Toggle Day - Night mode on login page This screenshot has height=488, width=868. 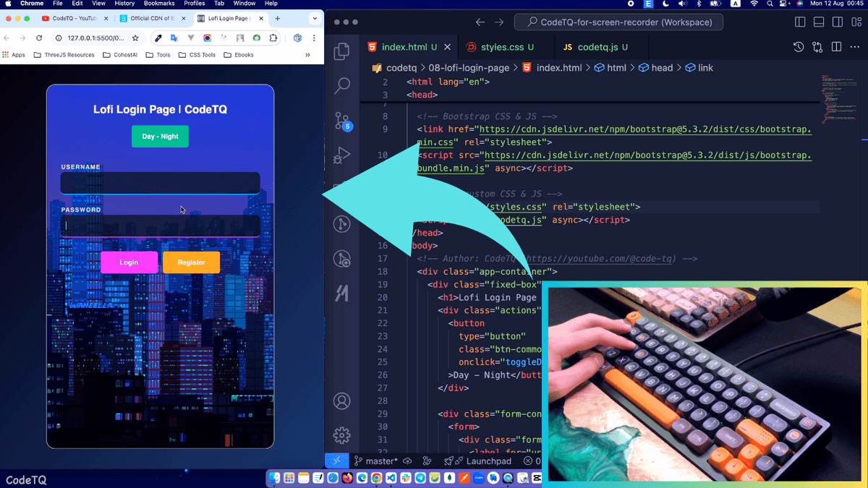click(160, 136)
